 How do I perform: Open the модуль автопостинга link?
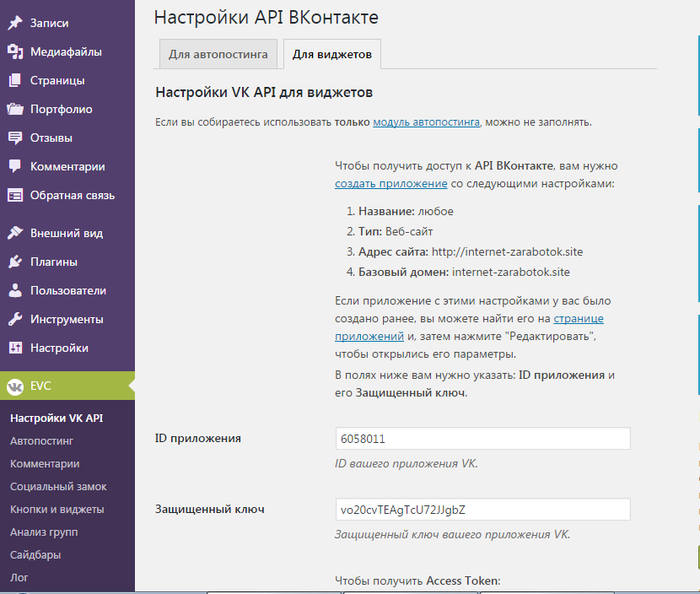click(x=426, y=121)
